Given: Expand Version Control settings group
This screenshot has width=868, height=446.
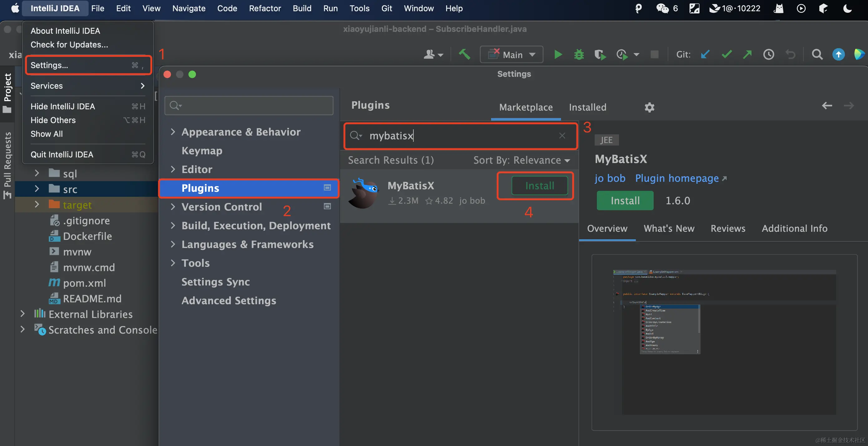Looking at the screenshot, I should (173, 206).
